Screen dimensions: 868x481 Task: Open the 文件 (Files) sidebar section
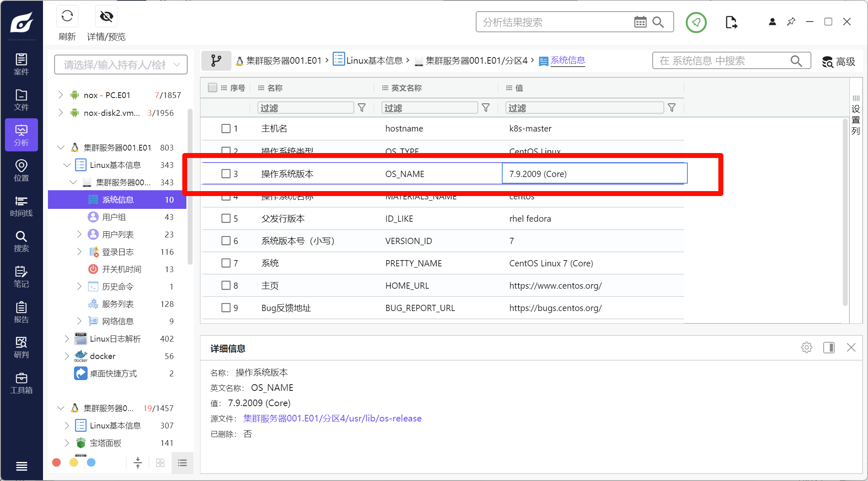tap(21, 100)
